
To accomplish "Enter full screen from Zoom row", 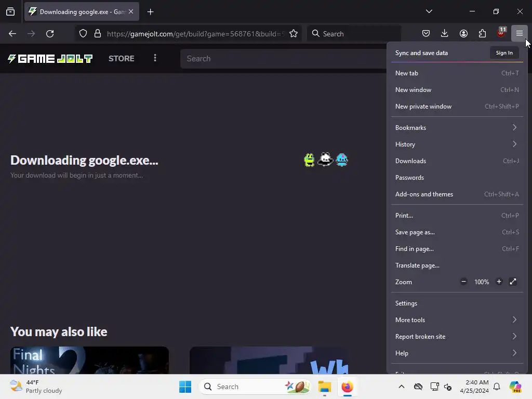I will click(513, 281).
